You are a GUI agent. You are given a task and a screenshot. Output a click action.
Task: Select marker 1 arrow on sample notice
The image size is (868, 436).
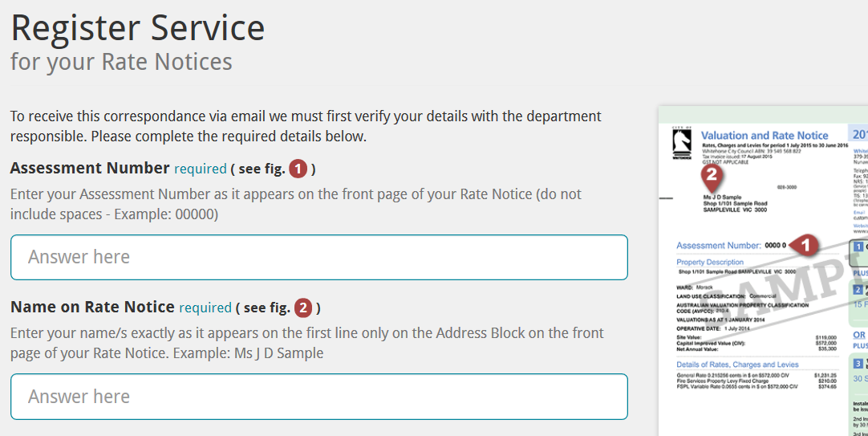(805, 245)
